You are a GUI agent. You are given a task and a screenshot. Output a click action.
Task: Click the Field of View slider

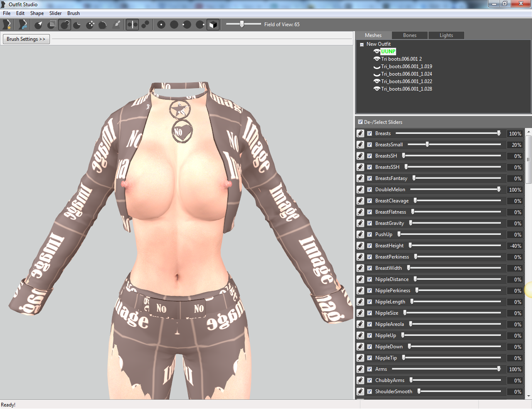tap(244, 24)
